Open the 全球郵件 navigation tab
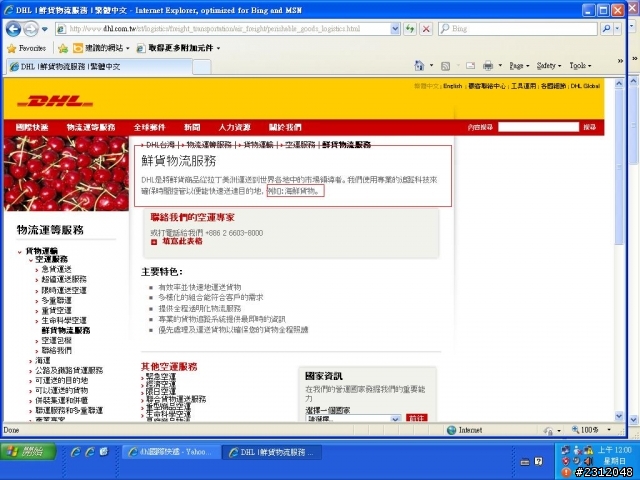 149,127
